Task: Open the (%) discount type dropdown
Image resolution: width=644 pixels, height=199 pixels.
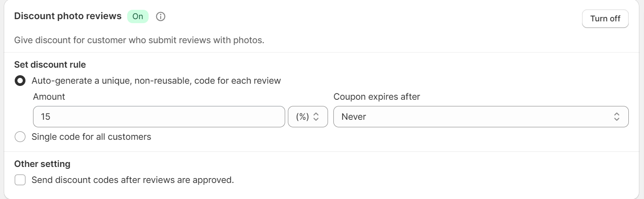Action: point(308,117)
